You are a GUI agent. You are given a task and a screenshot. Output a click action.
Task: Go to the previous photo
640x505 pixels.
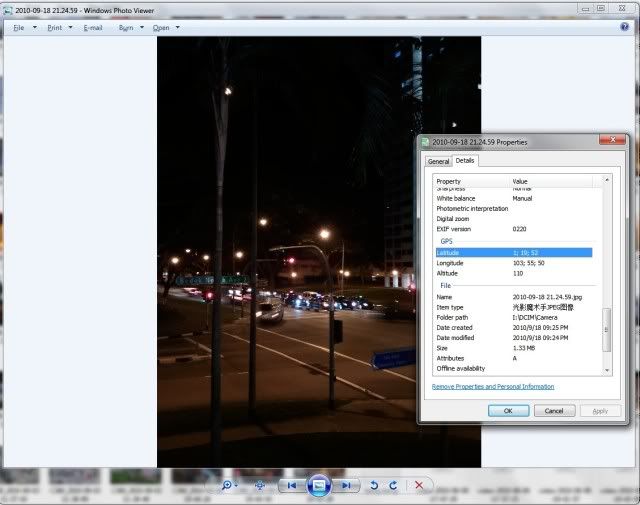pos(291,485)
